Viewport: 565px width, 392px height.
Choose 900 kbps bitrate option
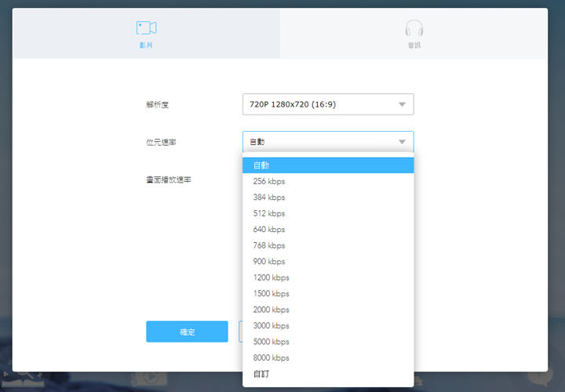[328, 261]
